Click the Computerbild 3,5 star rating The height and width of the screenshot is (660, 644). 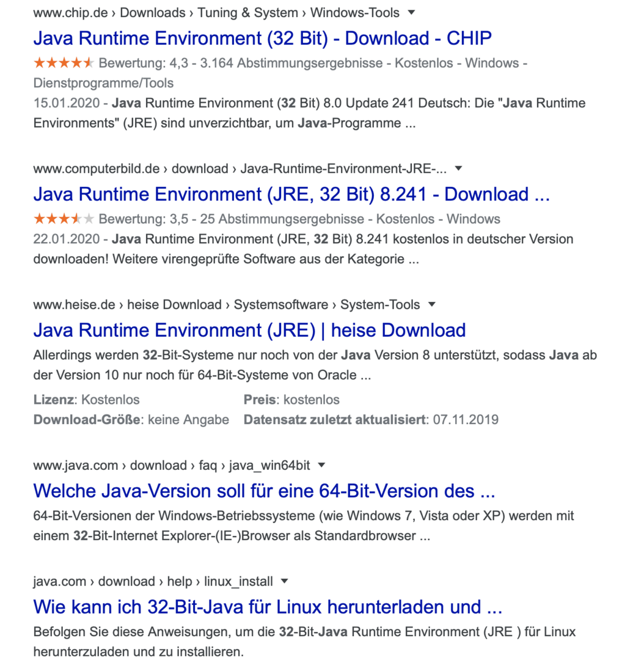64,219
